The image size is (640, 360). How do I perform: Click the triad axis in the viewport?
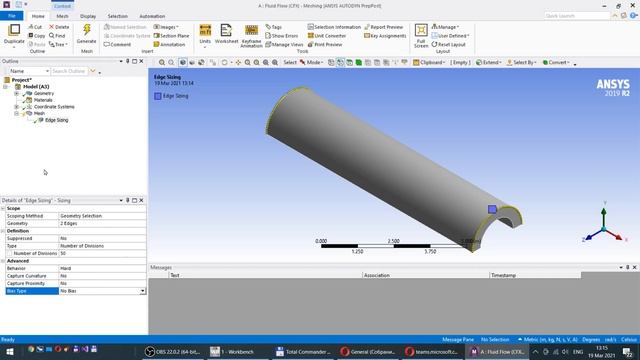(x=604, y=224)
